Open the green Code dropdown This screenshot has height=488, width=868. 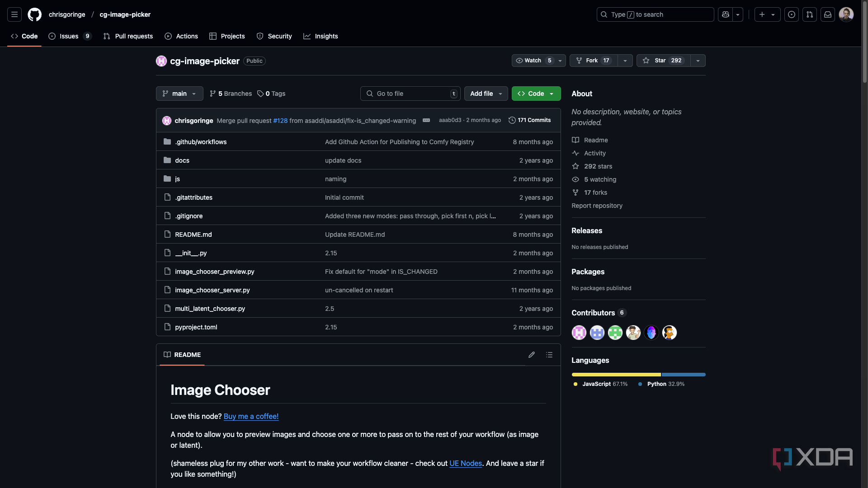[x=536, y=94]
